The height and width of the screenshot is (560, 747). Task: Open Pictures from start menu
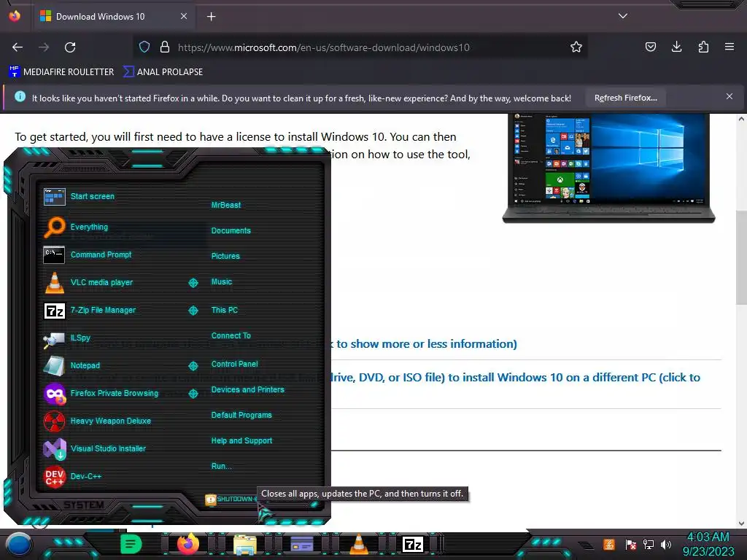tap(226, 256)
